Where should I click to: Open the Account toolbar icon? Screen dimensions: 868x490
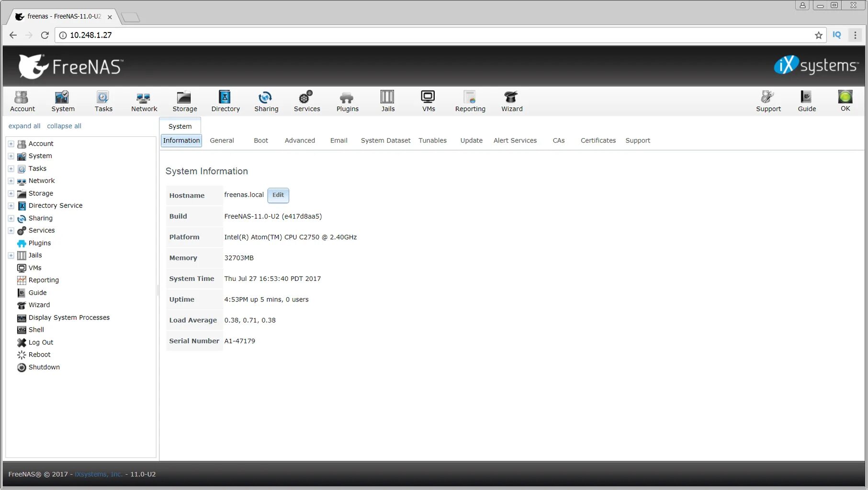click(x=22, y=101)
